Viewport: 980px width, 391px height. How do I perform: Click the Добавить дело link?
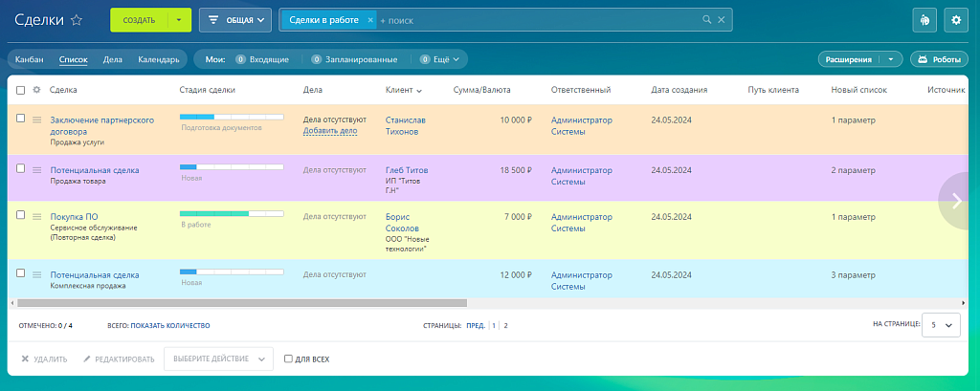coord(329,131)
